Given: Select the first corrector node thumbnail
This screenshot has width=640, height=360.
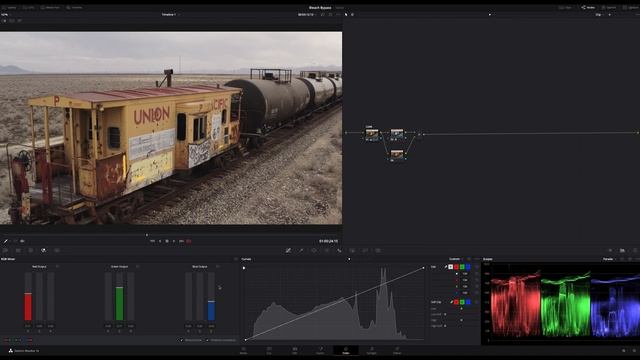Looking at the screenshot, I should pos(371,134).
